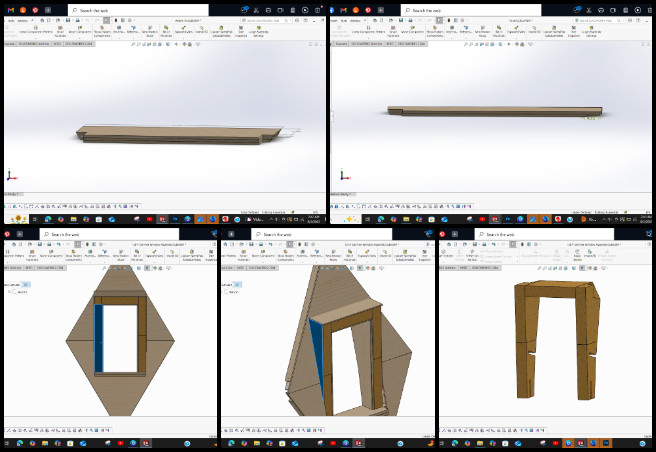
Task: Toggle the checkbox in the tilted diamond window
Action: click(x=226, y=291)
